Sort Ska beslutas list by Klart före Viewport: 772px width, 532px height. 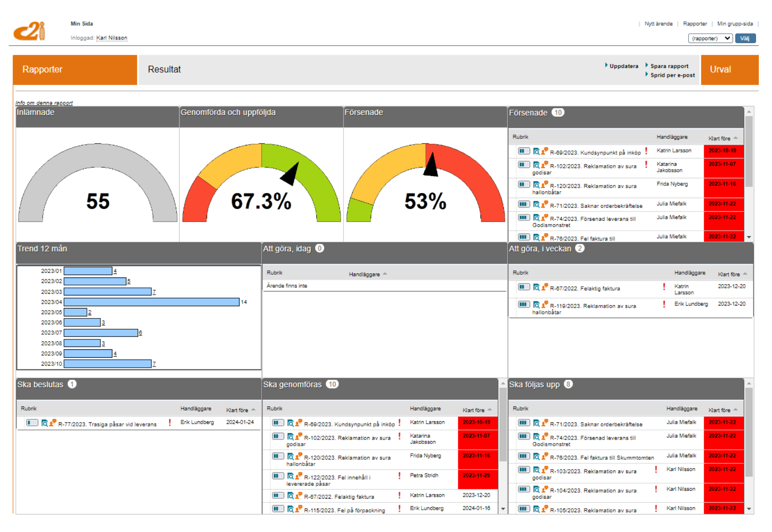pos(241,410)
